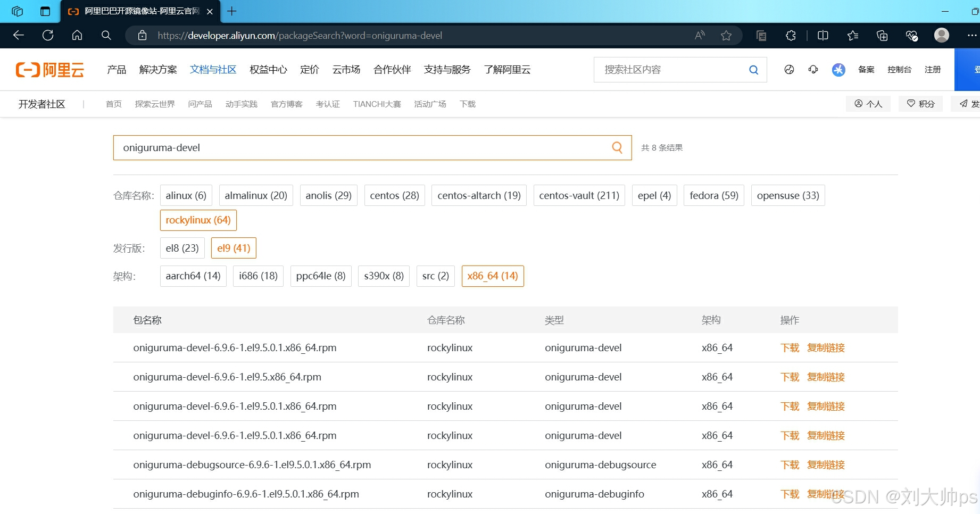Click the globe icon in header

point(789,69)
